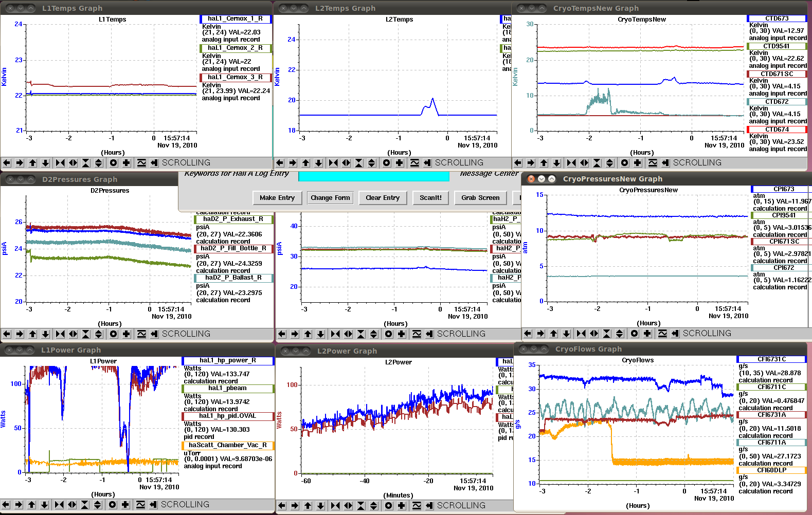The width and height of the screenshot is (812, 515).
Task: Select CFI6711A legend in CryoFlows
Action: (771, 443)
